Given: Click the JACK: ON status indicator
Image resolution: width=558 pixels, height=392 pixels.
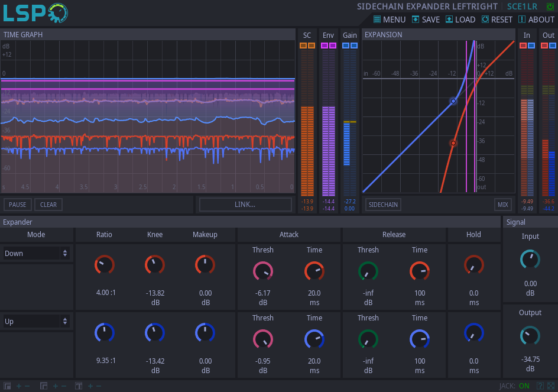Looking at the screenshot, I should coord(514,386).
